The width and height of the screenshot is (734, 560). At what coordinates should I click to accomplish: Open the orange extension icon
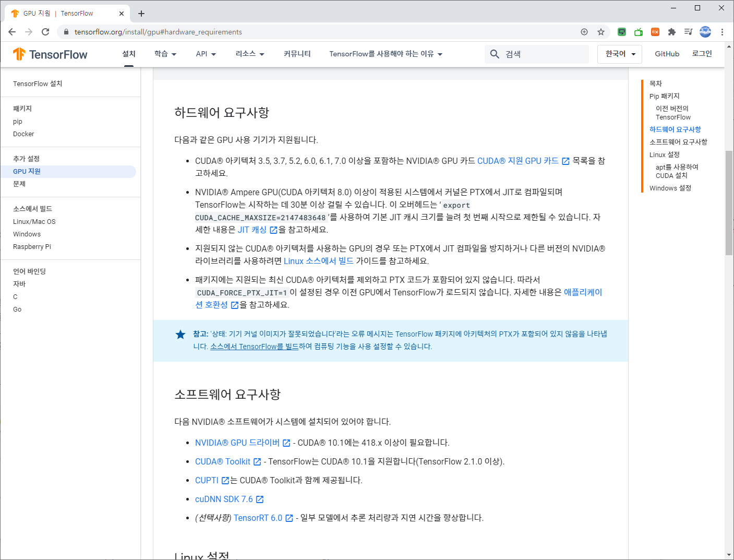655,32
